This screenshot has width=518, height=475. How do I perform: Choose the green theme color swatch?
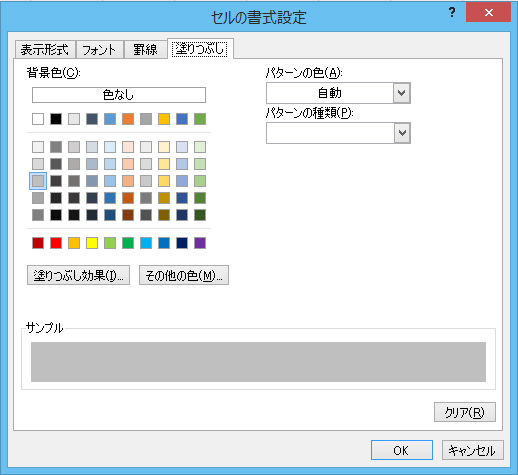click(200, 119)
